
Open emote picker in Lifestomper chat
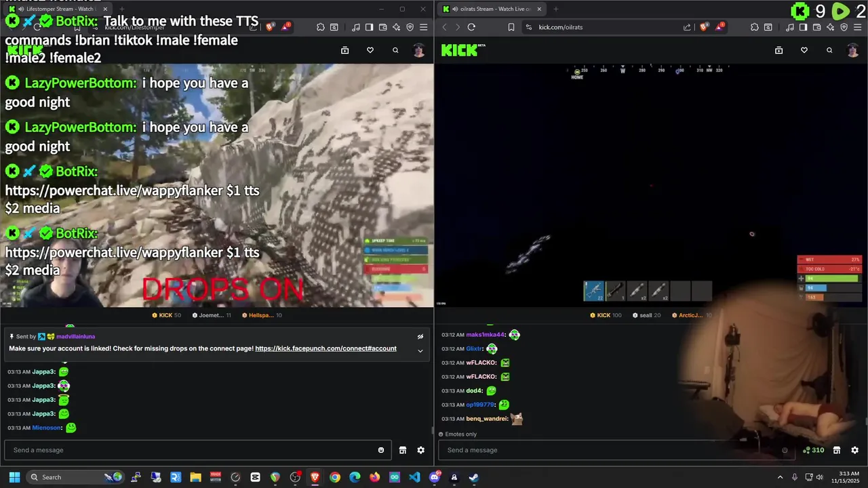pyautogui.click(x=381, y=450)
